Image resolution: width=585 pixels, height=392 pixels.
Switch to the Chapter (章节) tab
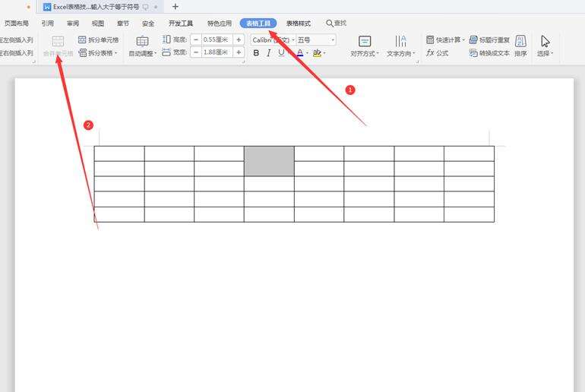(123, 23)
